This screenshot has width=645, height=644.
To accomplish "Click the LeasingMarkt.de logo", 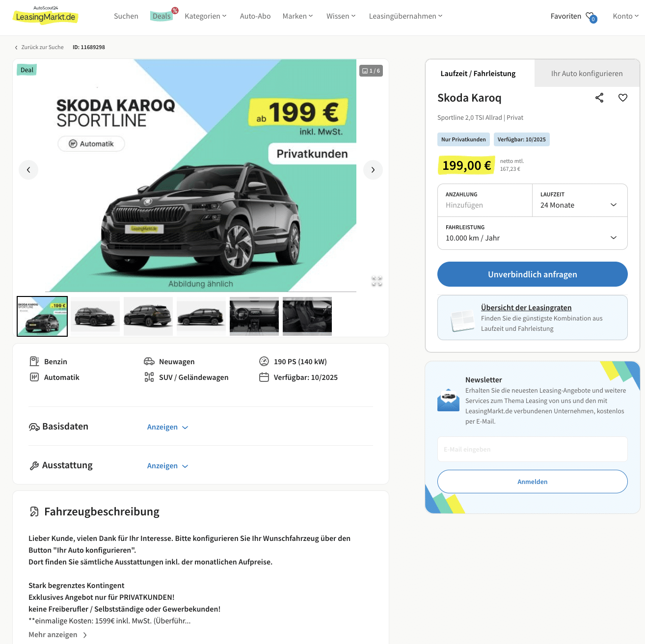I will tap(45, 15).
